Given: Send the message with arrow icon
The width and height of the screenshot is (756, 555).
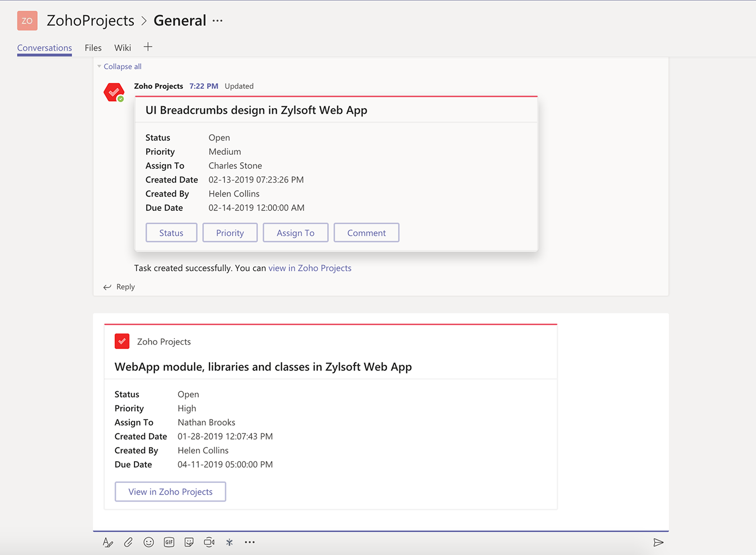Looking at the screenshot, I should [658, 542].
